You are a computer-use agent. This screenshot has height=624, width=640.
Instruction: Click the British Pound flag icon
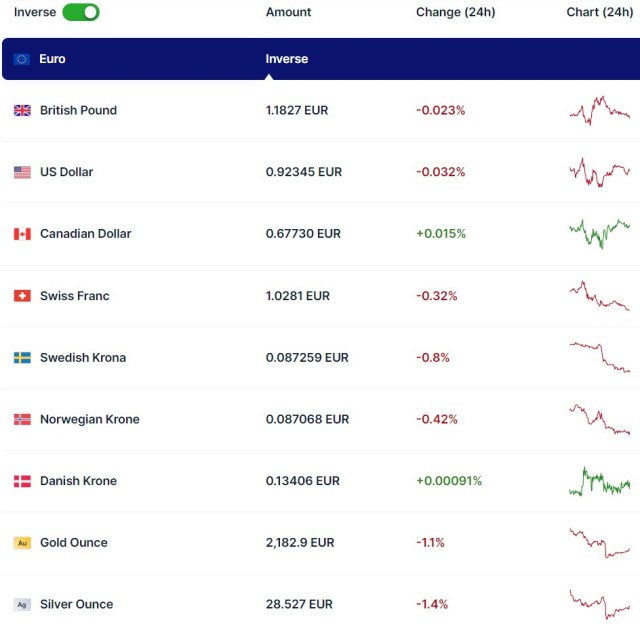(22, 110)
